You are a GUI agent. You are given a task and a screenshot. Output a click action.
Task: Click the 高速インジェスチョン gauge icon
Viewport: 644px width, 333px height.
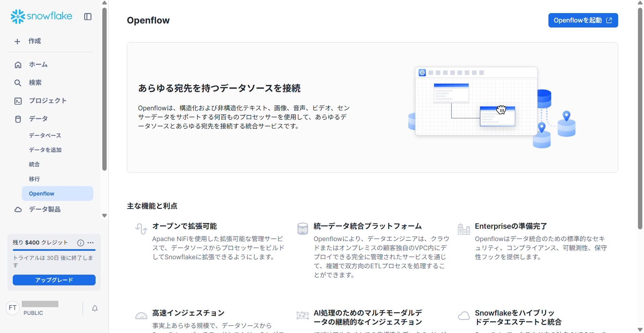pyautogui.click(x=141, y=316)
